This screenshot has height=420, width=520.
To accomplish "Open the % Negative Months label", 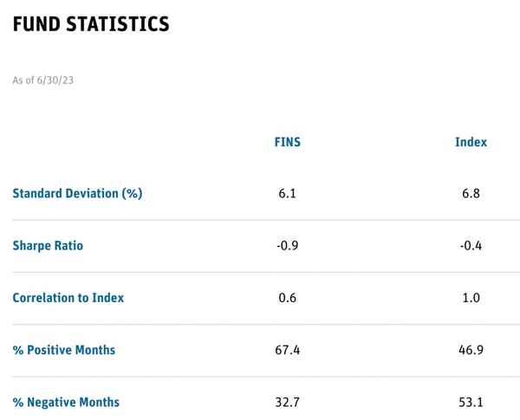I will 66,402.
